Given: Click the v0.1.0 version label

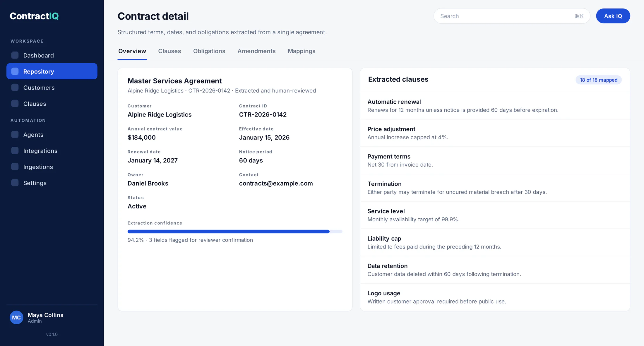Looking at the screenshot, I should (52, 334).
